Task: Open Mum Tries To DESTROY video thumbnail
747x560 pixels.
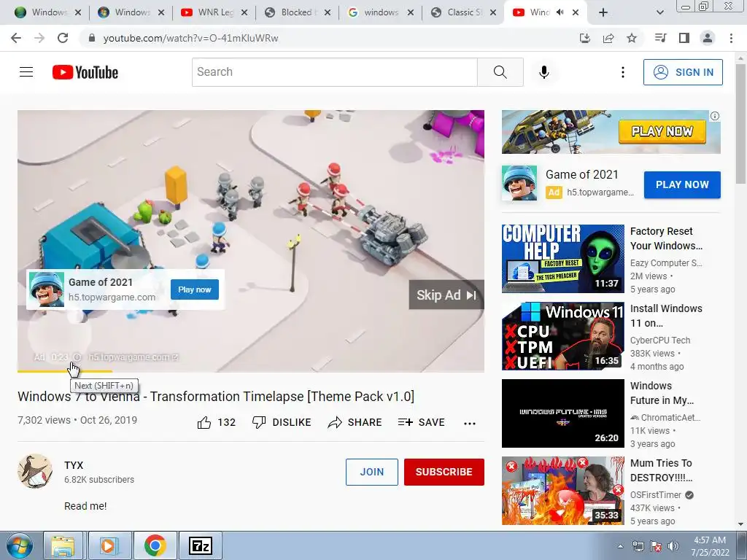Action: [x=562, y=491]
